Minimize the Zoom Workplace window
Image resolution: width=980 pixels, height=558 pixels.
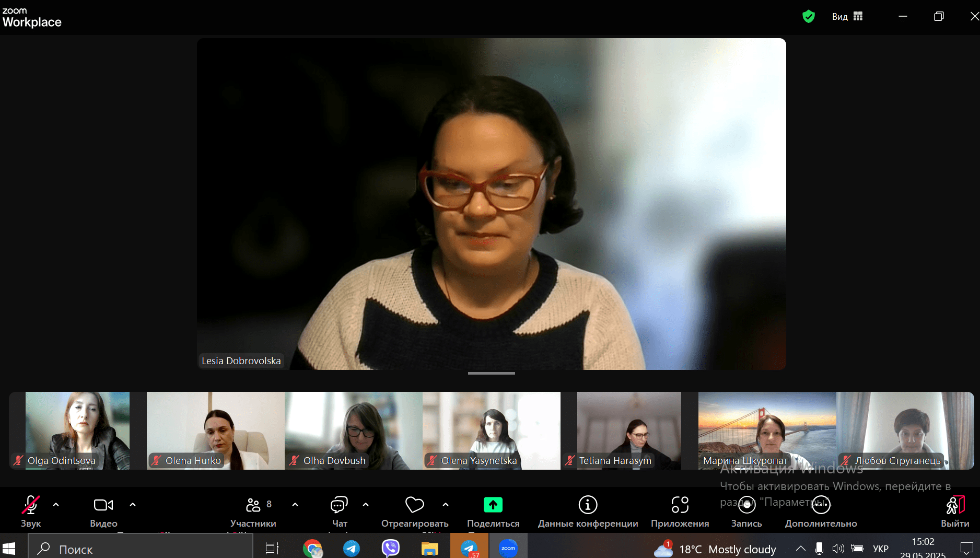coord(903,16)
